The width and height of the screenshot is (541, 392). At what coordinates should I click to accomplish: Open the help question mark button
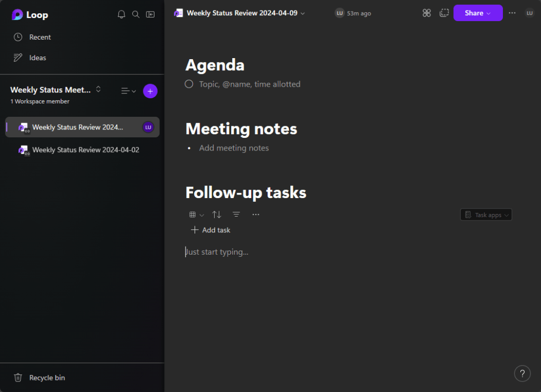point(522,373)
